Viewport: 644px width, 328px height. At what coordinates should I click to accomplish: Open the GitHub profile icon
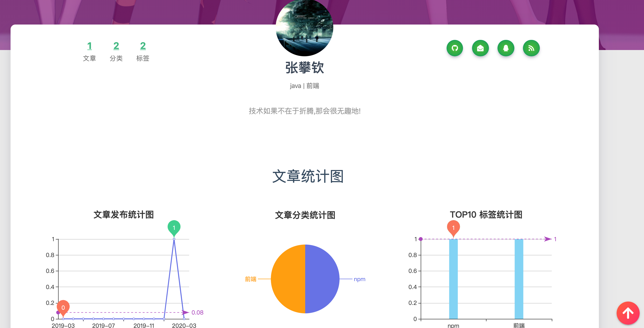(x=455, y=48)
